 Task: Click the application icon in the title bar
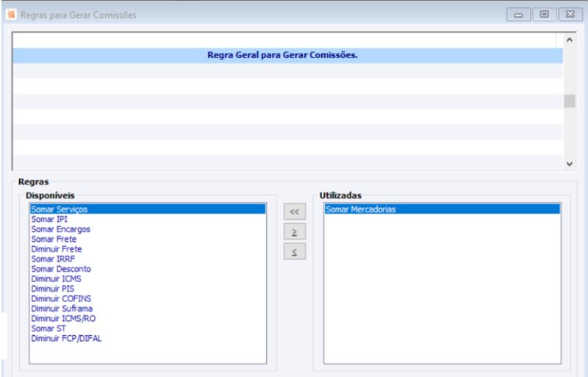[11, 15]
